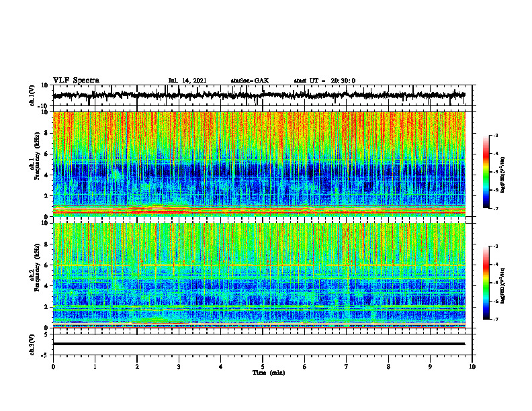Click the station=GAK header label
The image size is (532, 411).
click(x=250, y=81)
